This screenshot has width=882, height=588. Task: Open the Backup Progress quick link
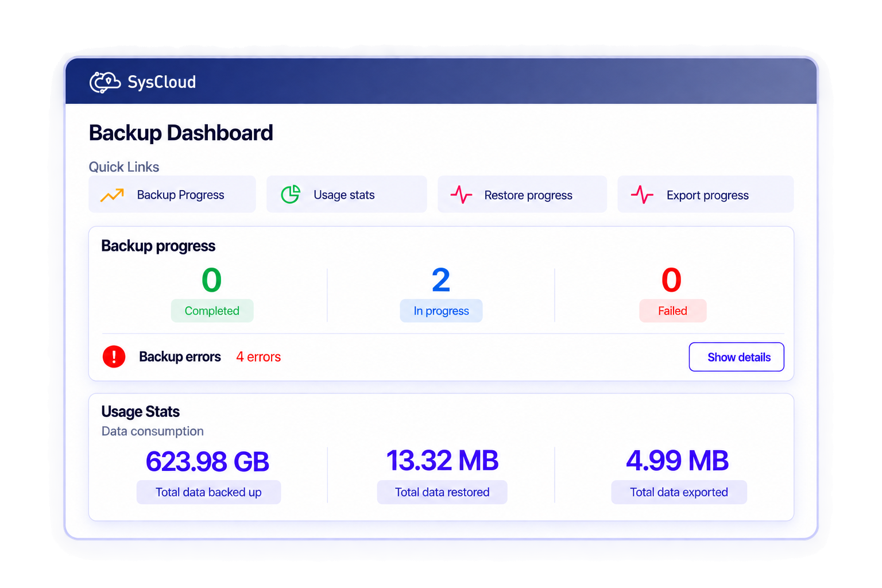tap(172, 195)
